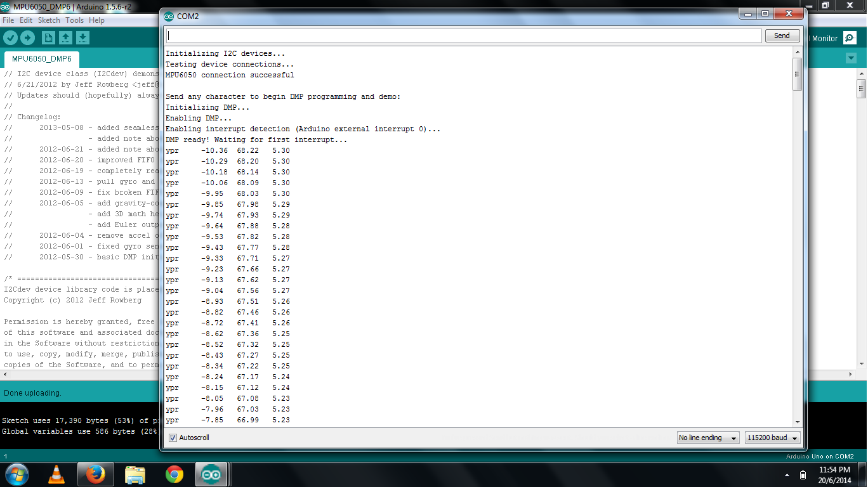This screenshot has width=868, height=487.
Task: Click the battery icon in the system tray
Action: 803,475
